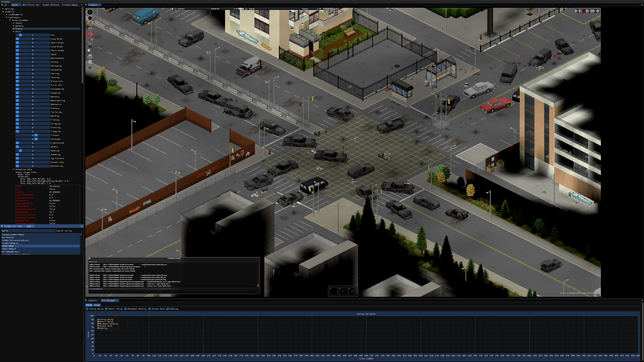The image size is (644, 362).
Task: Click the Transfer All button
Action: (215, 9)
